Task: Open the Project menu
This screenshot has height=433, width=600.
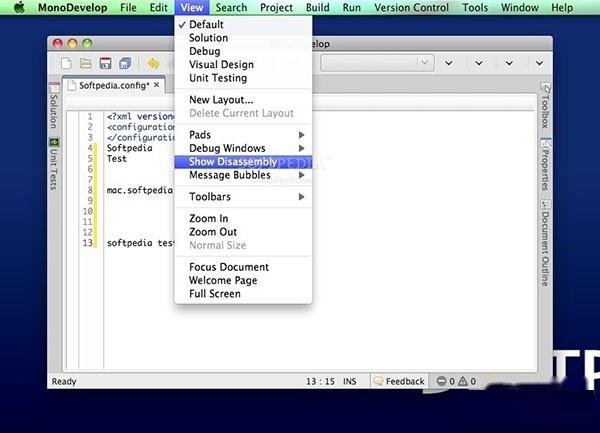Action: click(x=276, y=8)
